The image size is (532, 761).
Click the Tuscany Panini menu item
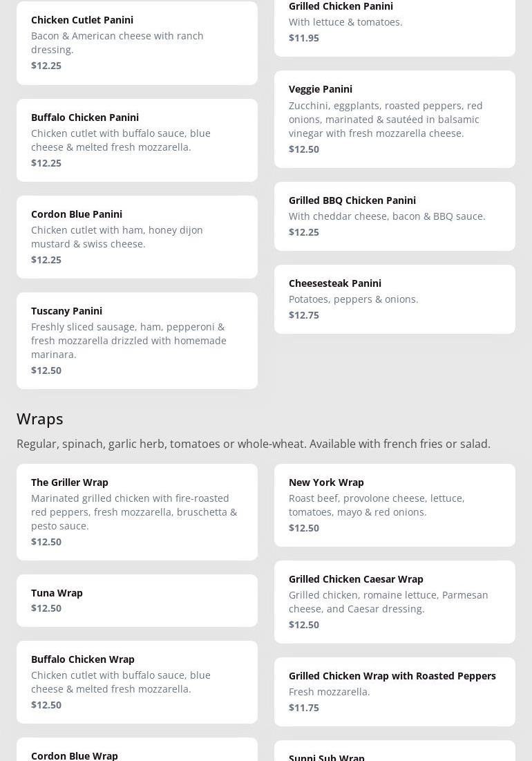coord(137,341)
